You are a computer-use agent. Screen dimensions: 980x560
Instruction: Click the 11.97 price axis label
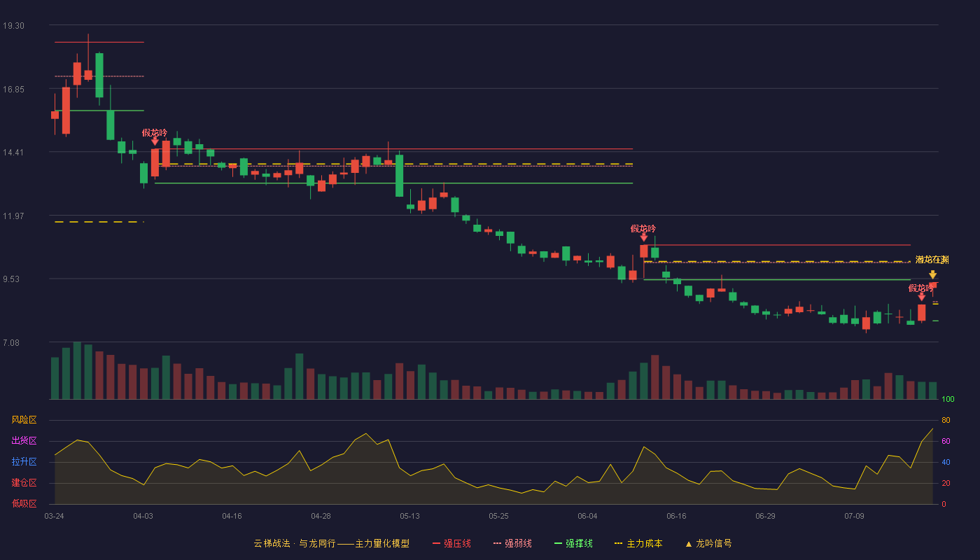(x=13, y=216)
